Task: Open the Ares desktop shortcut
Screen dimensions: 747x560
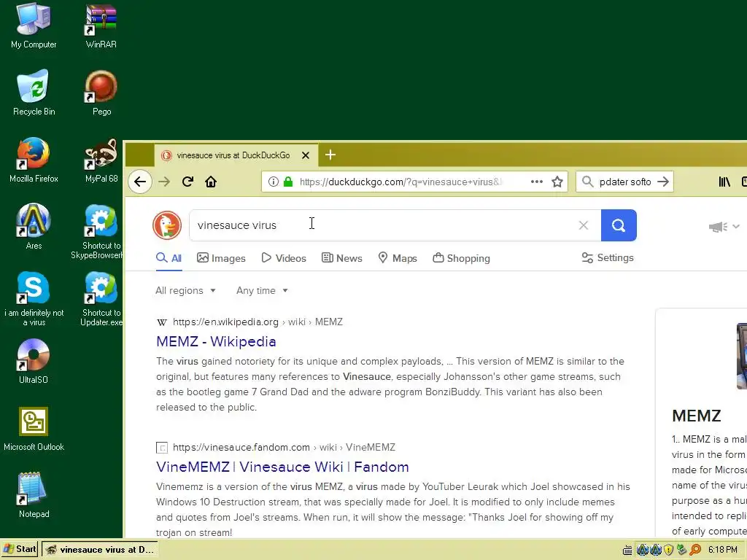Action: click(34, 227)
